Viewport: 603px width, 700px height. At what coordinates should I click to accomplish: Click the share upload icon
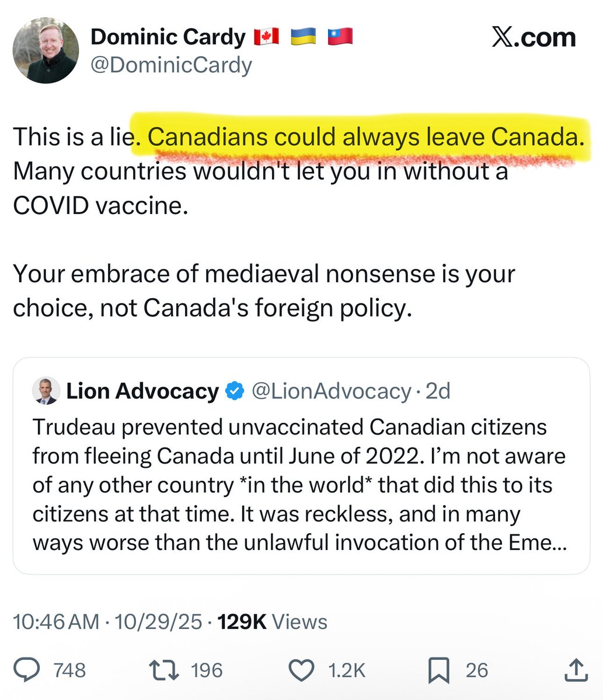point(575,670)
